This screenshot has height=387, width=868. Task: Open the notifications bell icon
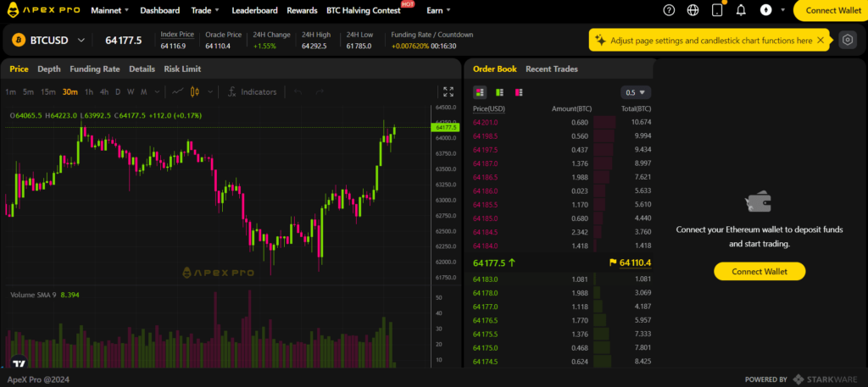tap(741, 10)
